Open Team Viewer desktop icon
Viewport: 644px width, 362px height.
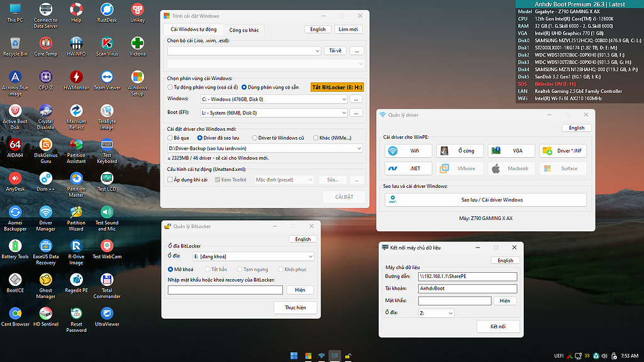(107, 80)
